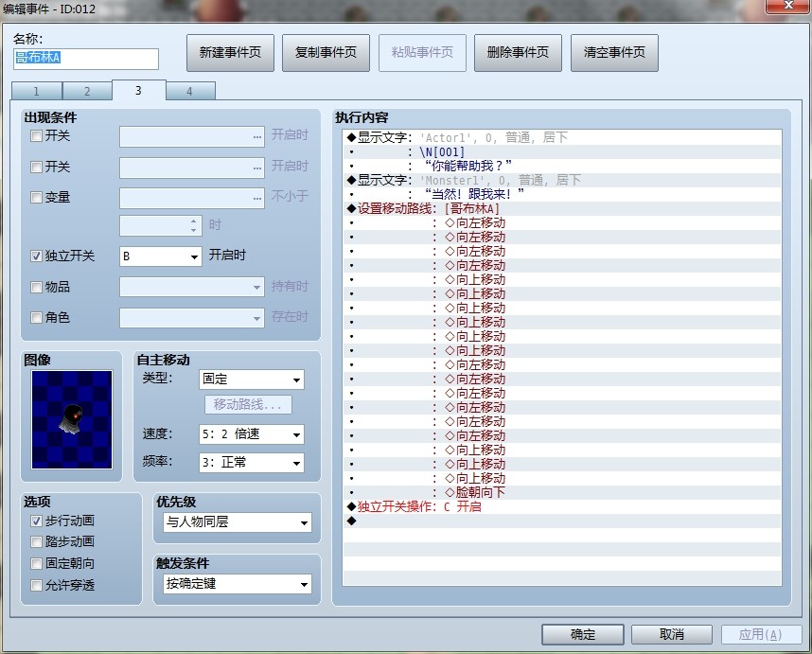Select the “当然！跟我来！” dialogue line
The height and width of the screenshot is (654, 812).
(x=562, y=194)
